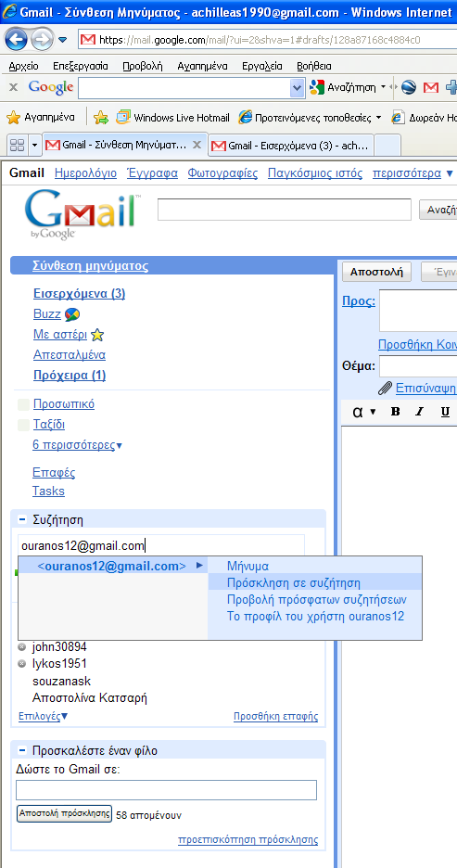Click the Αποστολή send button

(x=376, y=272)
